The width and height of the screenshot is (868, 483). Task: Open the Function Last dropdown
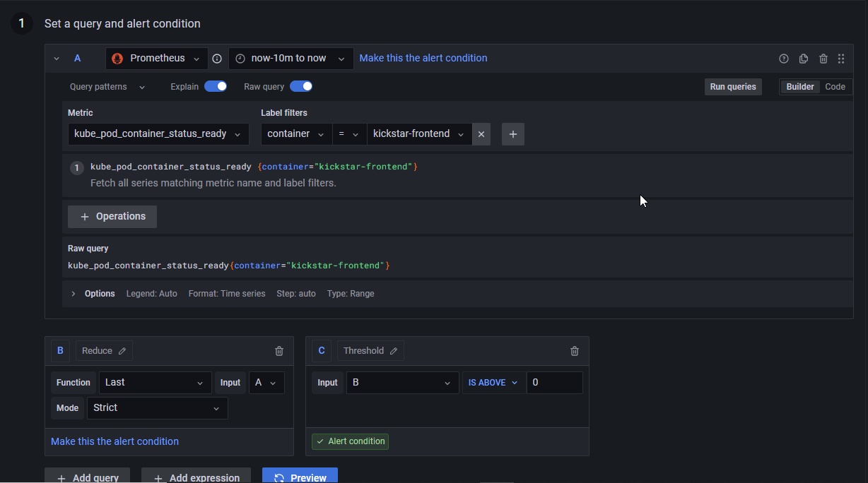coord(156,383)
